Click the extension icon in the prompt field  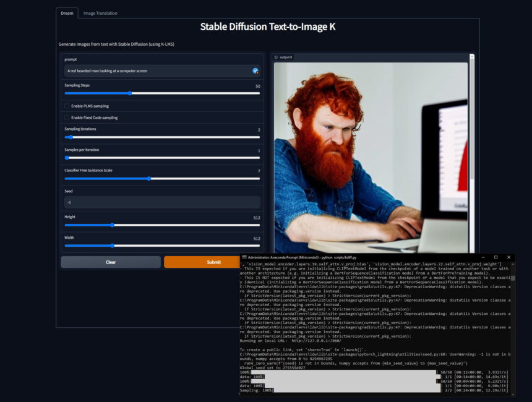pyautogui.click(x=255, y=71)
